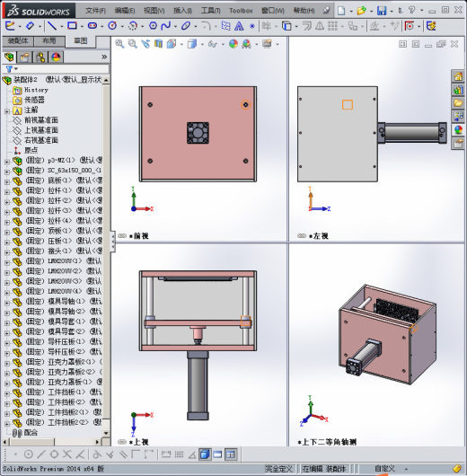Switch to the 装配体 tab

click(x=18, y=41)
